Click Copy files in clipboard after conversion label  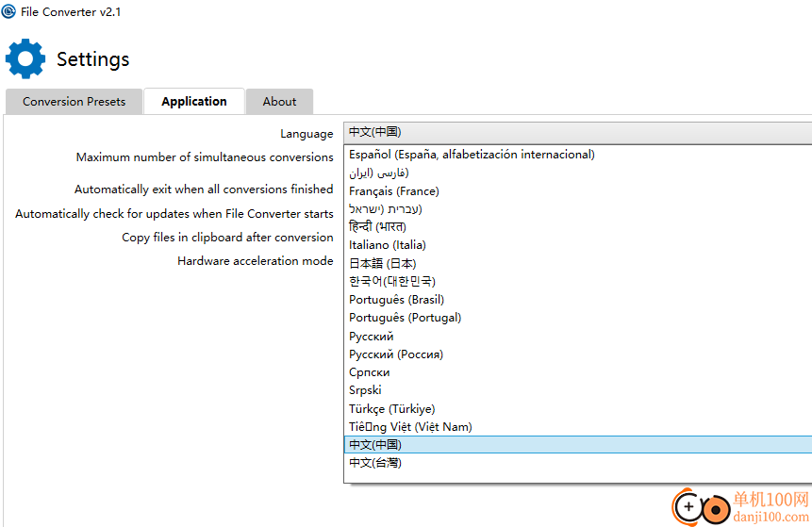(x=227, y=237)
